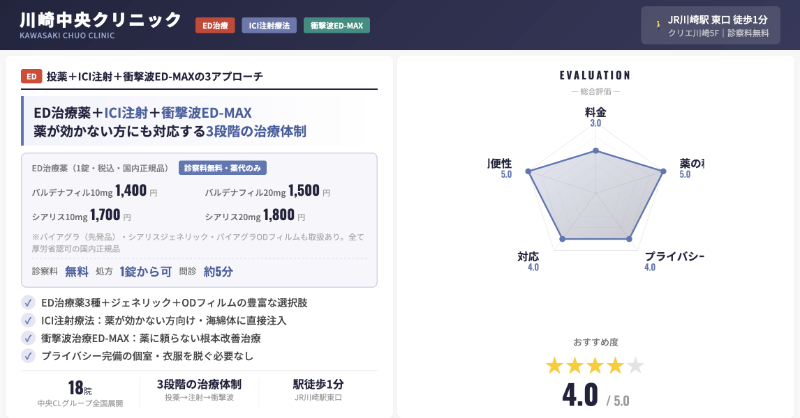The width and height of the screenshot is (800, 418).
Task: Click the fourth yellow rating star
Action: click(615, 365)
